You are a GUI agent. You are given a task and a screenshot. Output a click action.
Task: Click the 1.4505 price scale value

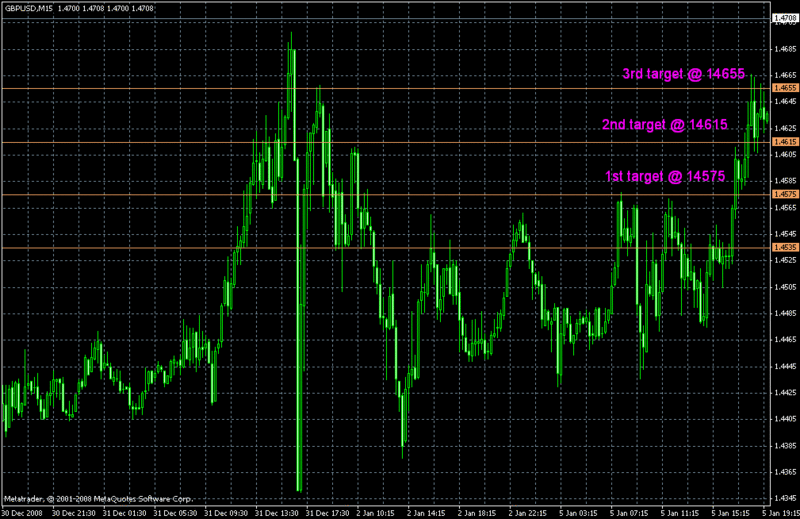coord(786,287)
